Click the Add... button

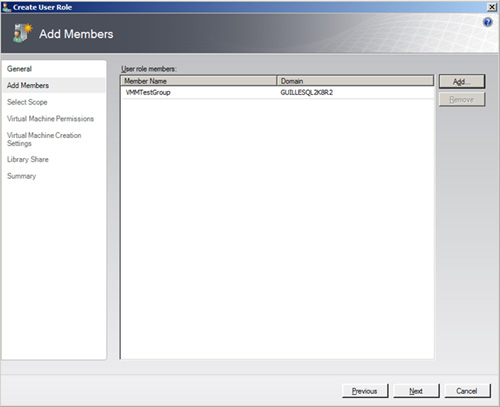pos(462,82)
